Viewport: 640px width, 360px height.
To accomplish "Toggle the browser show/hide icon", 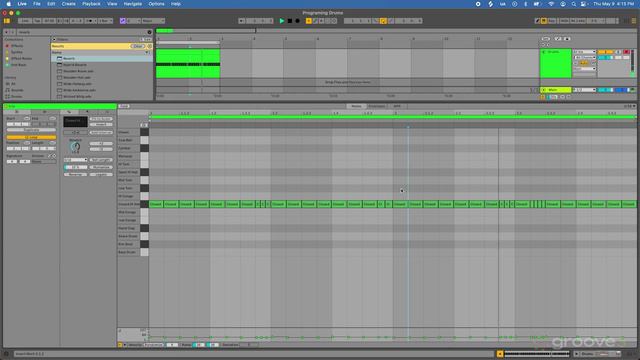I will tap(7, 21).
